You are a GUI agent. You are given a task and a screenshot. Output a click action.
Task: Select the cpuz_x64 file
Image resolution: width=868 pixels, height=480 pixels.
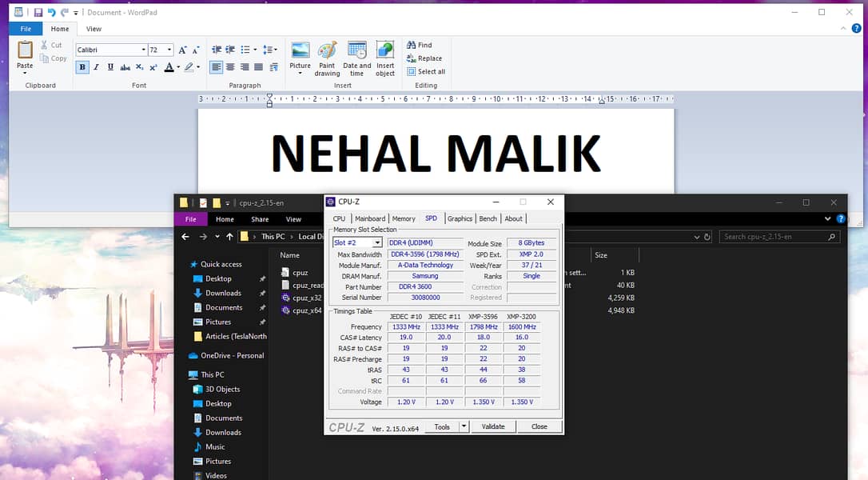(x=301, y=310)
